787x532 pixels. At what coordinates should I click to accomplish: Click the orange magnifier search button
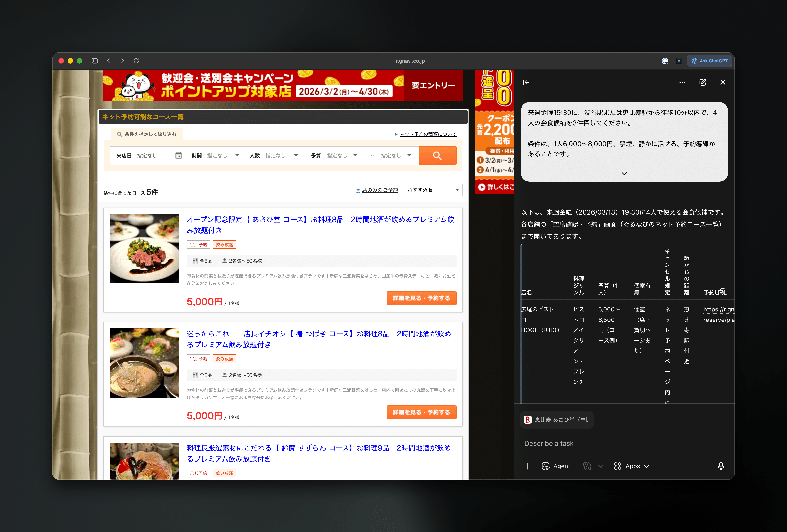point(437,156)
